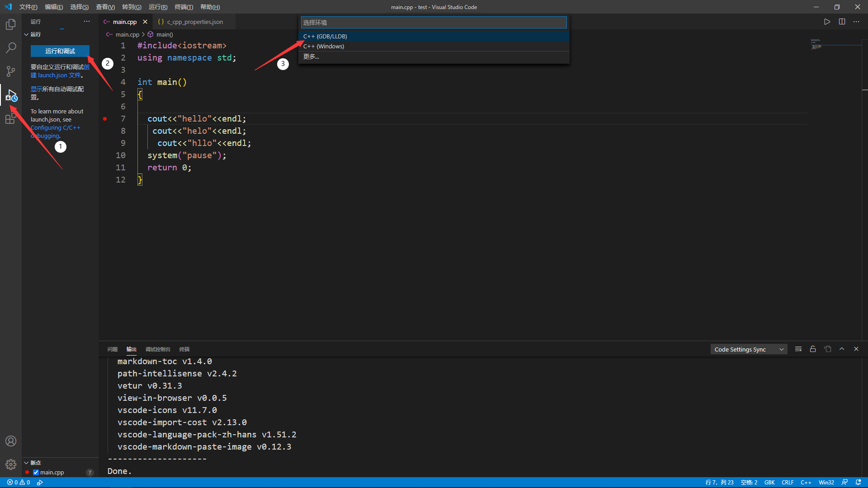
Task: Select C++ (Windows) environment
Action: coord(434,46)
